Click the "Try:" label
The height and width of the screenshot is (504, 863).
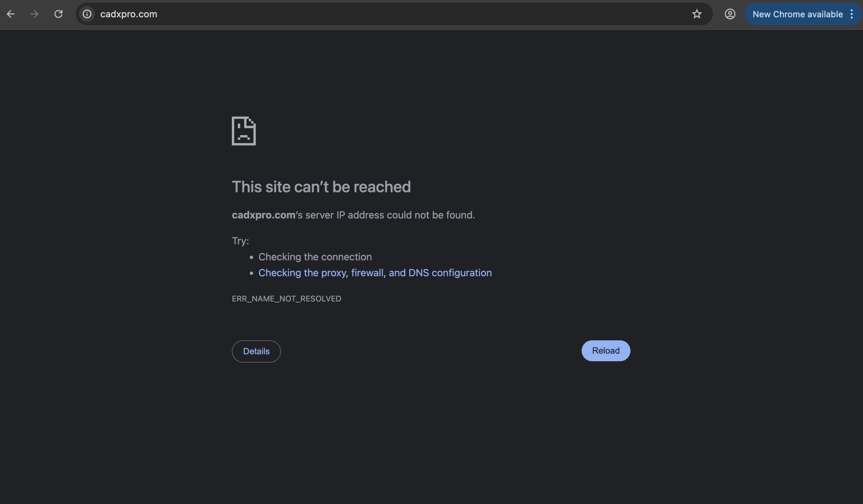(x=240, y=241)
